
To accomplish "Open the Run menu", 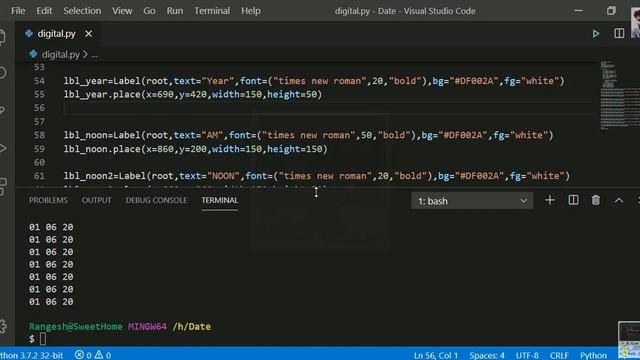I will [175, 11].
